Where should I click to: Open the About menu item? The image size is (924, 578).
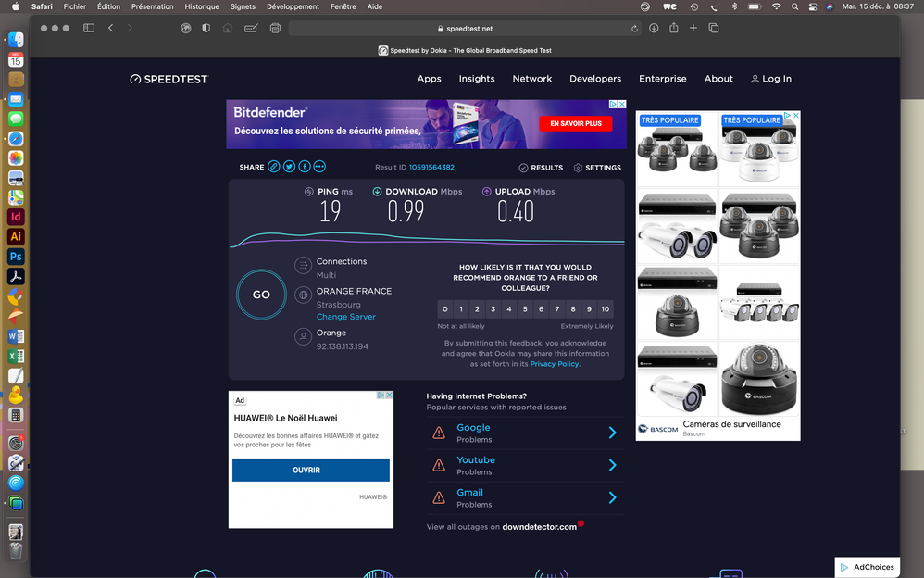click(718, 79)
